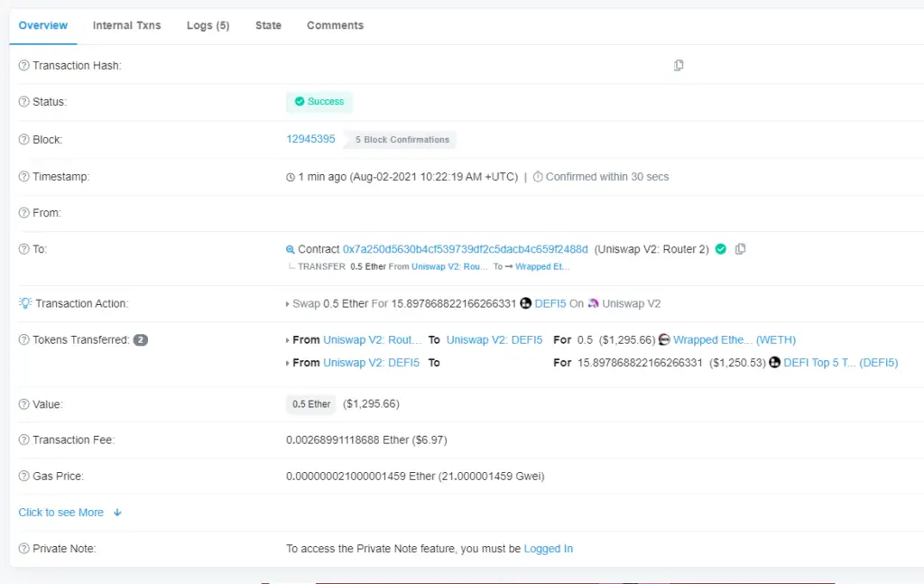Switch to the State tab
924x584 pixels.
click(x=268, y=25)
